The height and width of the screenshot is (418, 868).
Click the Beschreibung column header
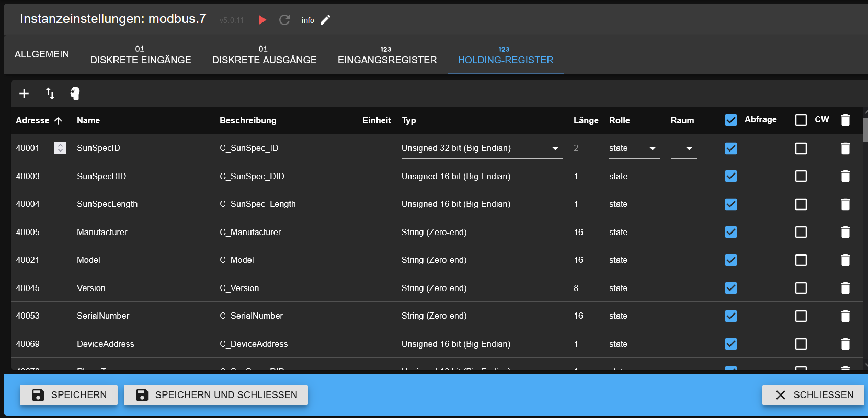click(248, 120)
